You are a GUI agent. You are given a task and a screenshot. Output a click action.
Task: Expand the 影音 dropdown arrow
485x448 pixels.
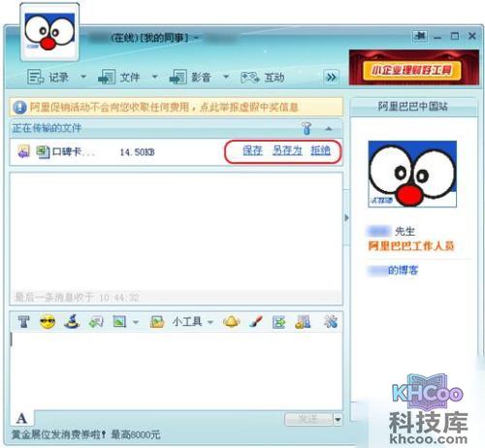pos(226,77)
